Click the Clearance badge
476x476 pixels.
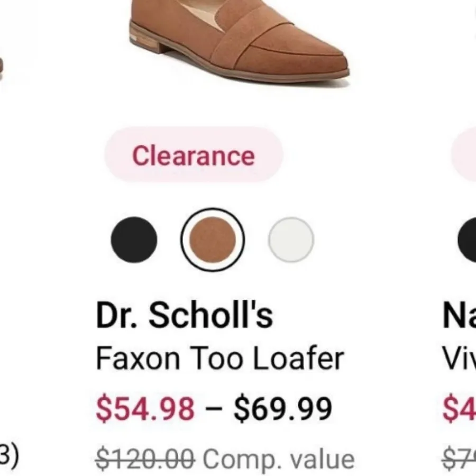click(x=193, y=155)
